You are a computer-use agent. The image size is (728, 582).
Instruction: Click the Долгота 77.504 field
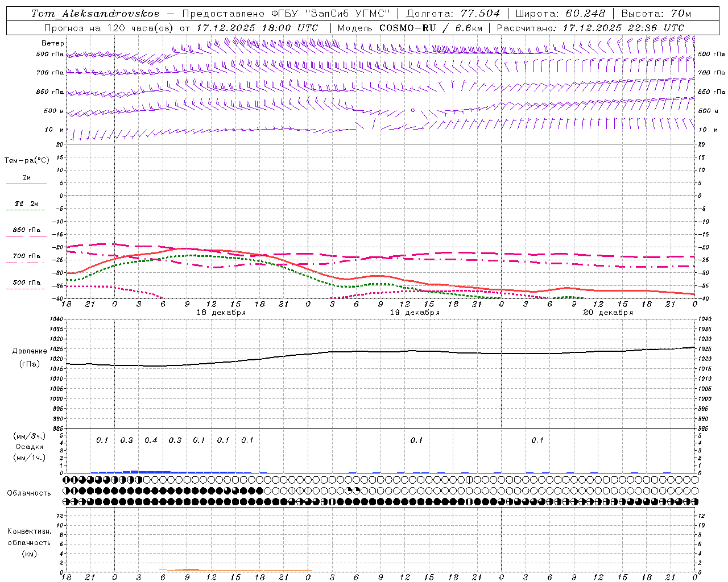453,14
